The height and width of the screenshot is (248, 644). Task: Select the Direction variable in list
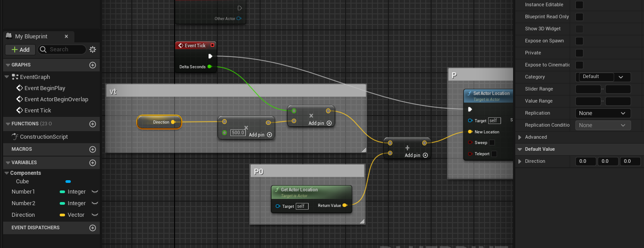(x=23, y=215)
